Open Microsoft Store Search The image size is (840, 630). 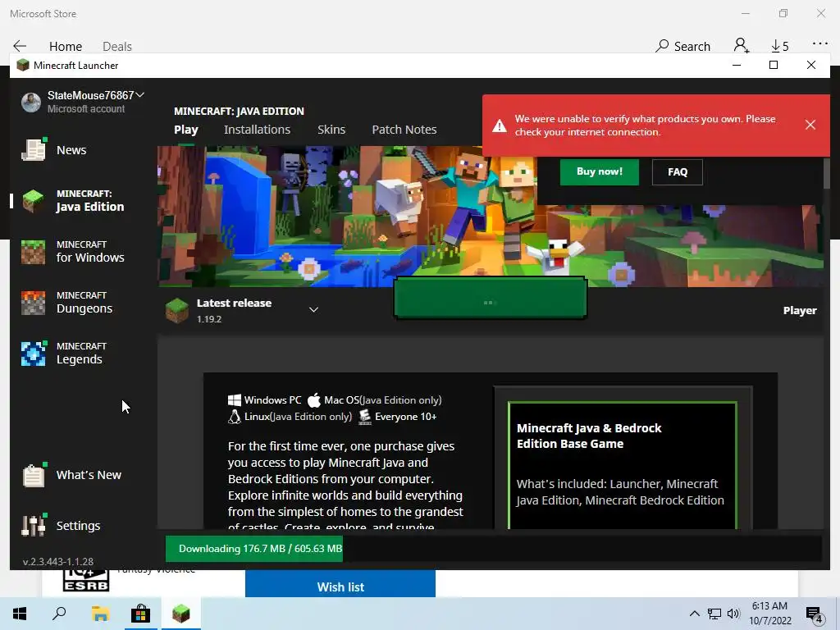click(682, 46)
